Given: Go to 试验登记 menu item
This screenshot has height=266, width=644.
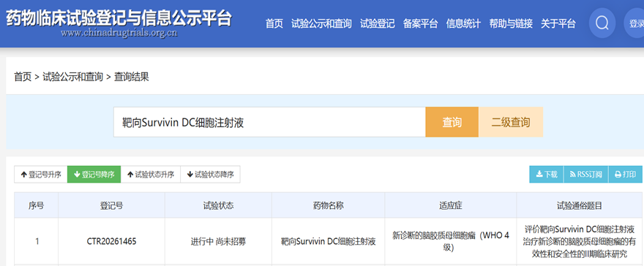Looking at the screenshot, I should coord(377,24).
